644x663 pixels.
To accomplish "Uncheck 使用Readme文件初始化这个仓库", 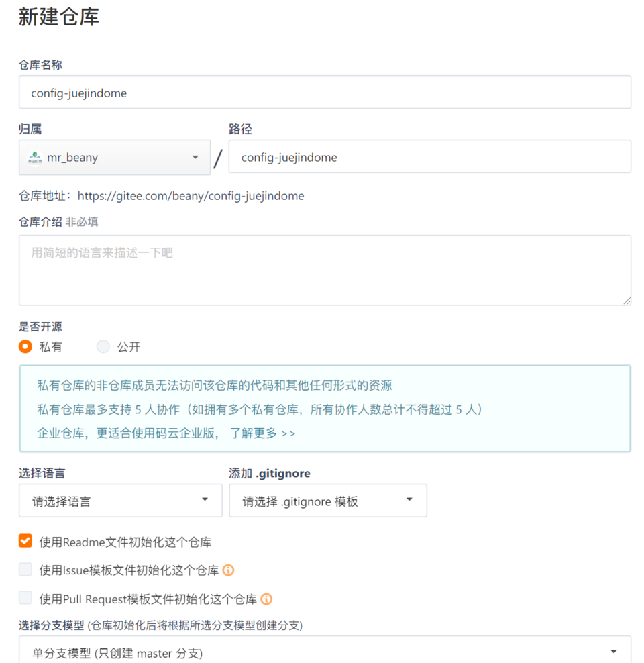I will tap(25, 540).
